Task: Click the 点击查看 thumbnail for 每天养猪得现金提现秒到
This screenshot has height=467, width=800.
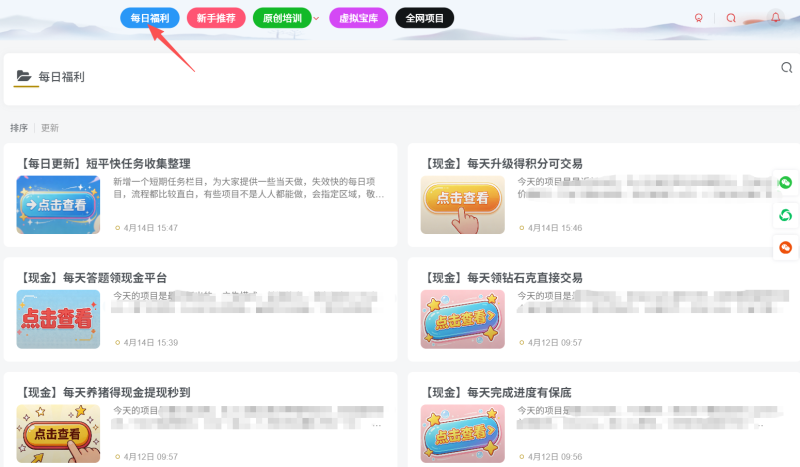Action: (58, 433)
